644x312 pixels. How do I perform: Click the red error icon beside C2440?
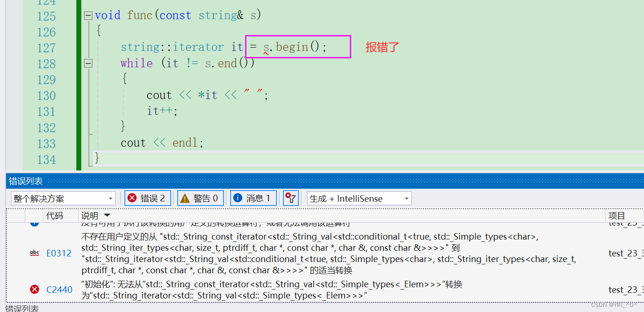(x=35, y=290)
